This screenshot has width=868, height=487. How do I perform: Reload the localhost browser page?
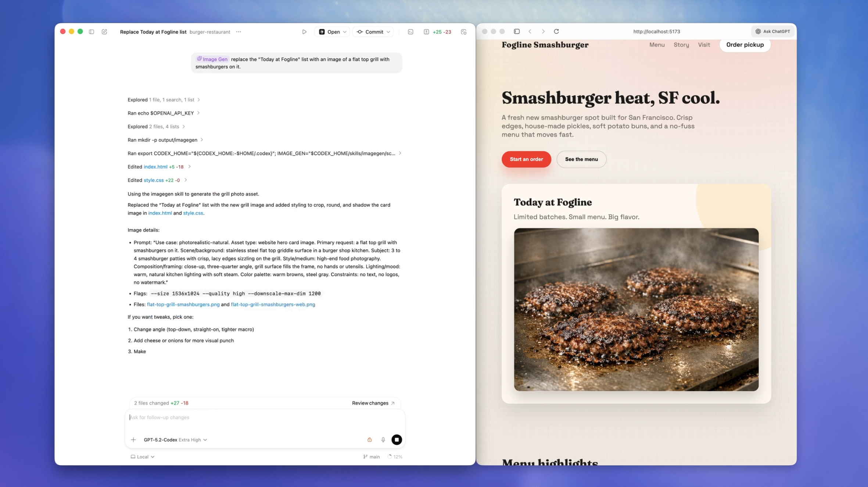coord(556,31)
